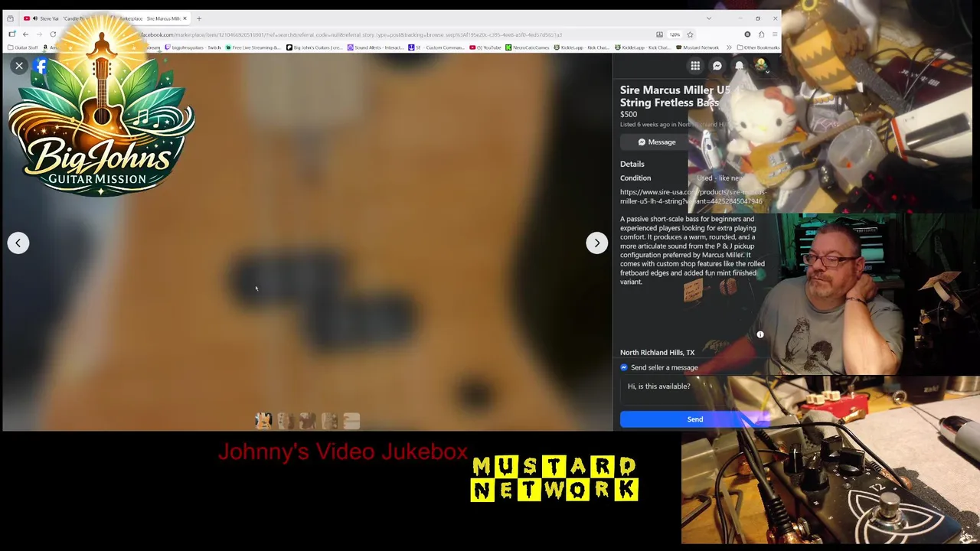Viewport: 980px width, 551px height.
Task: Click the Condition label
Action: tap(635, 178)
